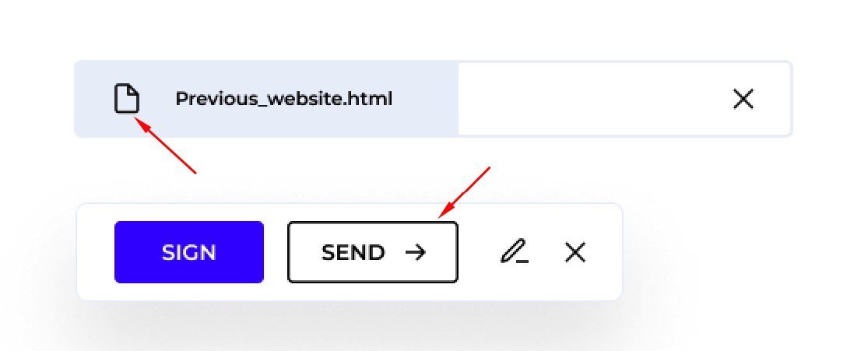Click the right arrow inside SEND
The image size is (868, 351).
(415, 252)
